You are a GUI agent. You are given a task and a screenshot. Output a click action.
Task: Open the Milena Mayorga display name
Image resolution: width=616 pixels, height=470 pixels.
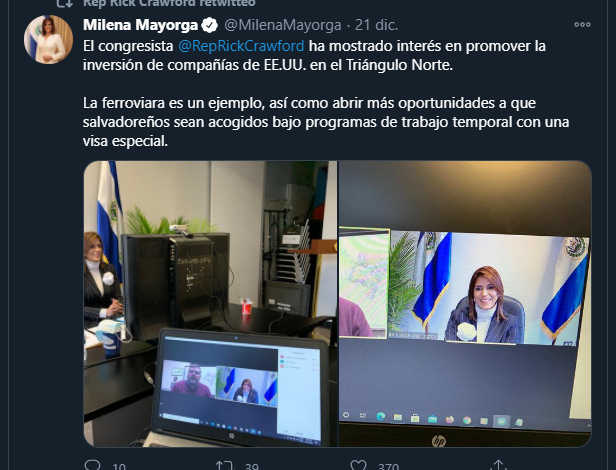[140, 25]
